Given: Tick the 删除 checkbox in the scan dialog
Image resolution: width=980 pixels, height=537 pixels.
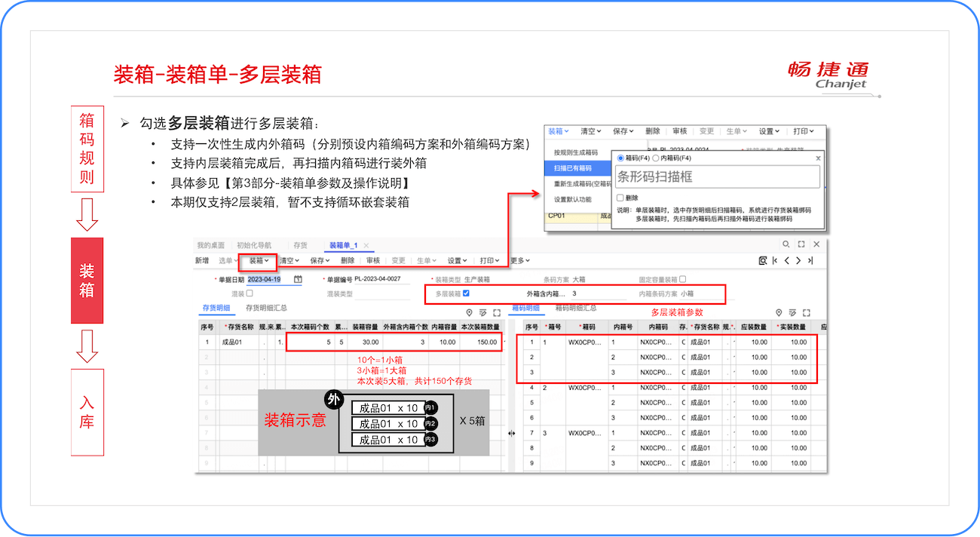Looking at the screenshot, I should (x=620, y=198).
